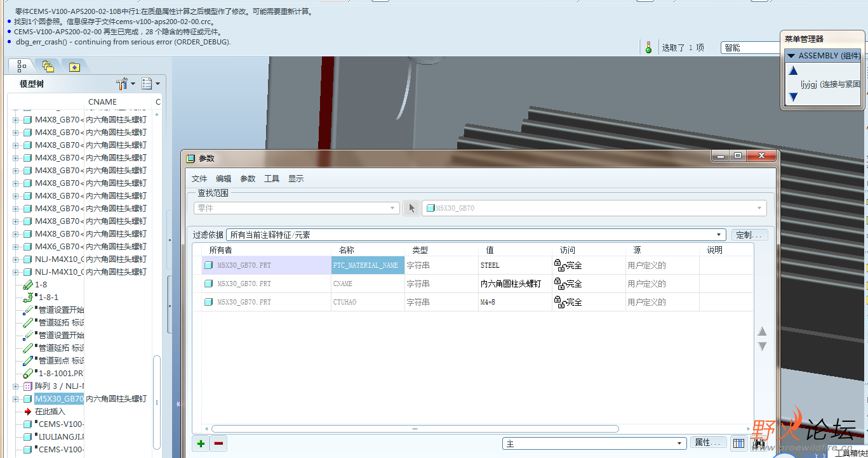
Task: Open the 文件 menu in Parameters dialog
Action: [x=199, y=179]
